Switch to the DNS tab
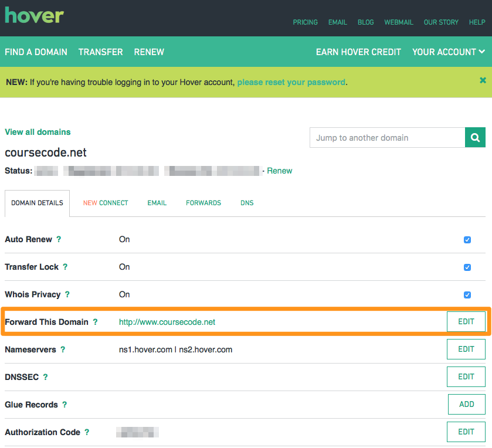Viewport: 492px width, 448px height. (x=247, y=203)
